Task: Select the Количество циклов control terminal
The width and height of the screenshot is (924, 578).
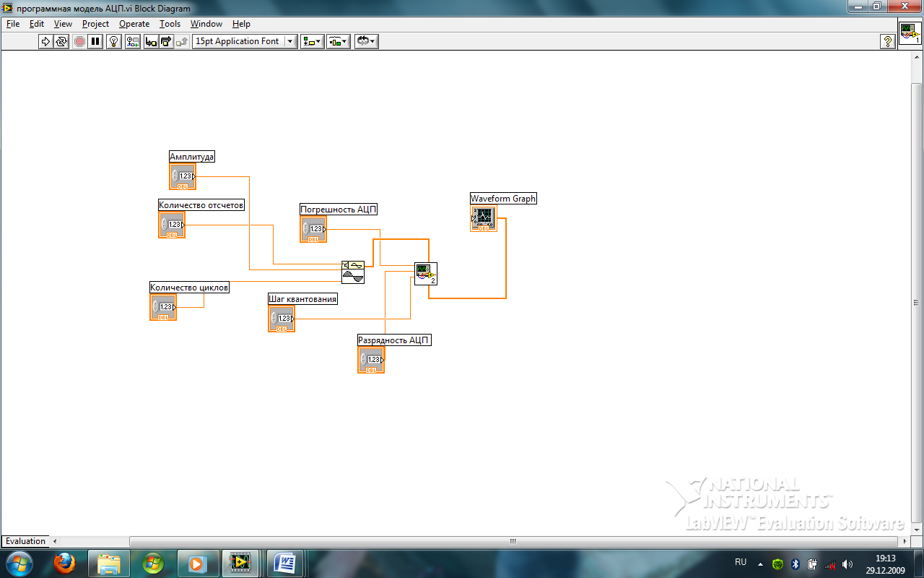Action: click(163, 307)
